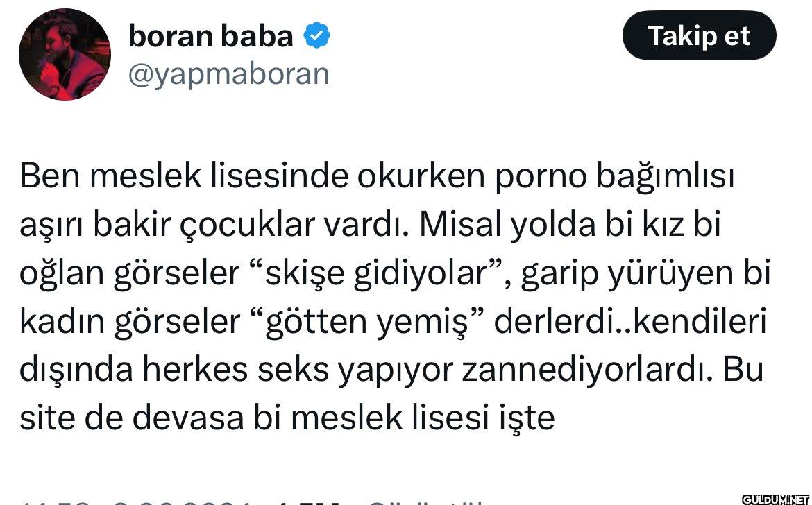Click the boran baba display name

(x=211, y=36)
